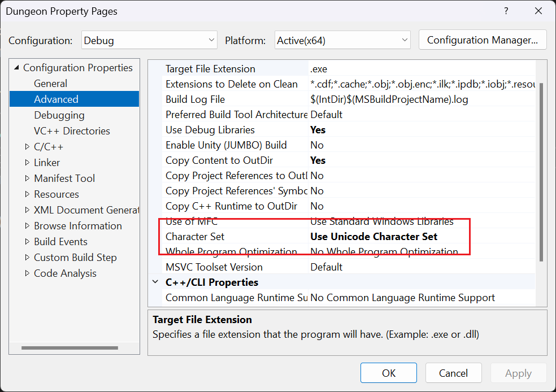Screen dimensions: 556x392
Task: Cancel the property pages dialog
Action: point(453,373)
